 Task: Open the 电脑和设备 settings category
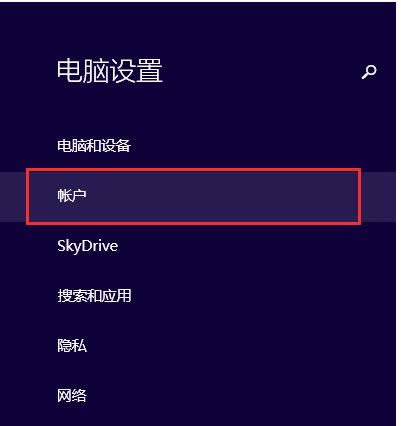(94, 146)
